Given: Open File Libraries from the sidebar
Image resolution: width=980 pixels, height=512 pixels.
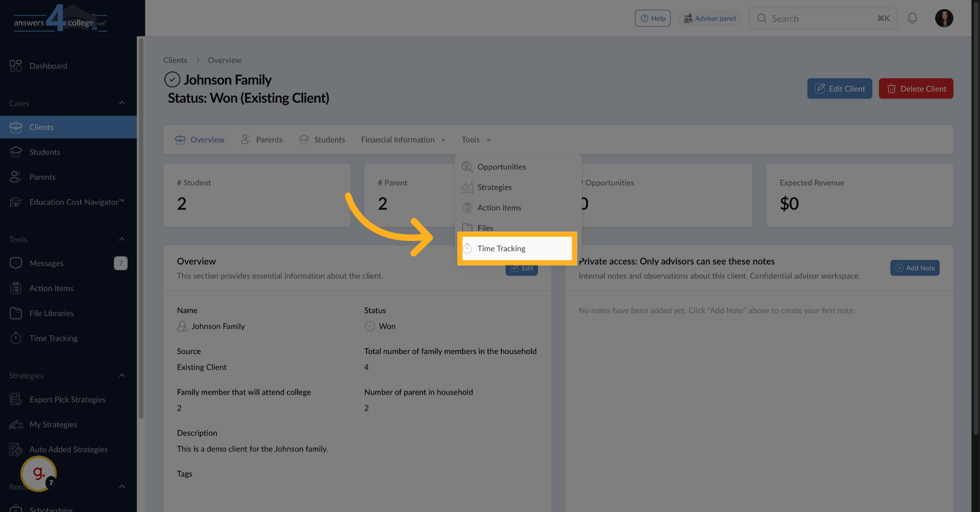Looking at the screenshot, I should [51, 313].
